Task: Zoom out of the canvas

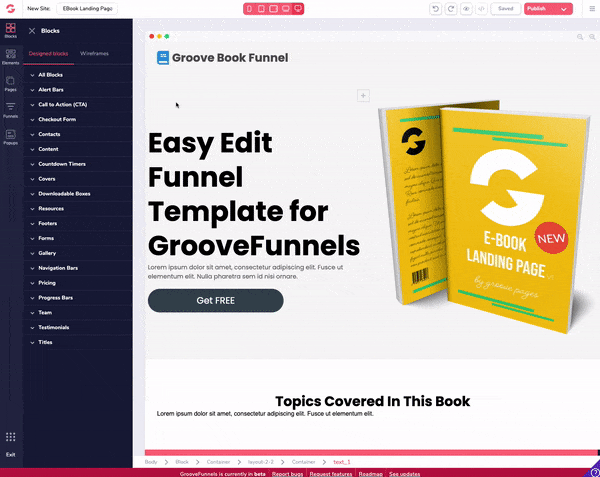Action: coord(580,37)
